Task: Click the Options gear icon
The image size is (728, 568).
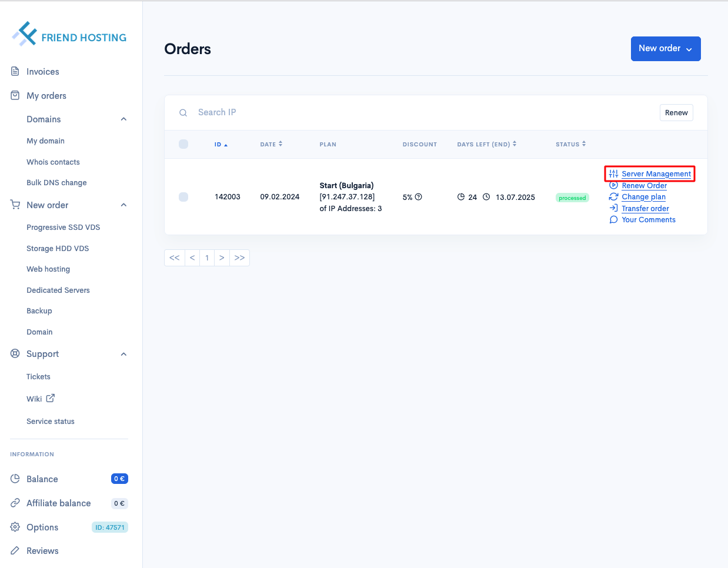Action: point(15,527)
